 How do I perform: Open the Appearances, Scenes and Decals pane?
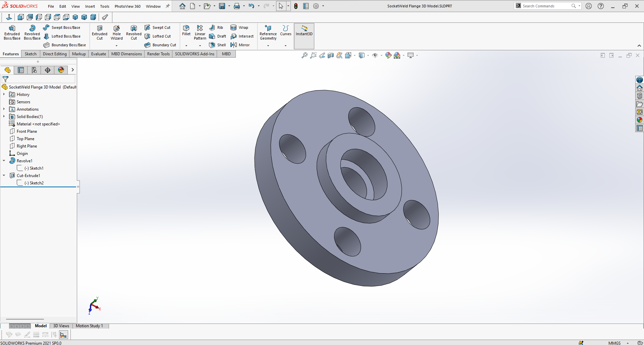pyautogui.click(x=640, y=120)
